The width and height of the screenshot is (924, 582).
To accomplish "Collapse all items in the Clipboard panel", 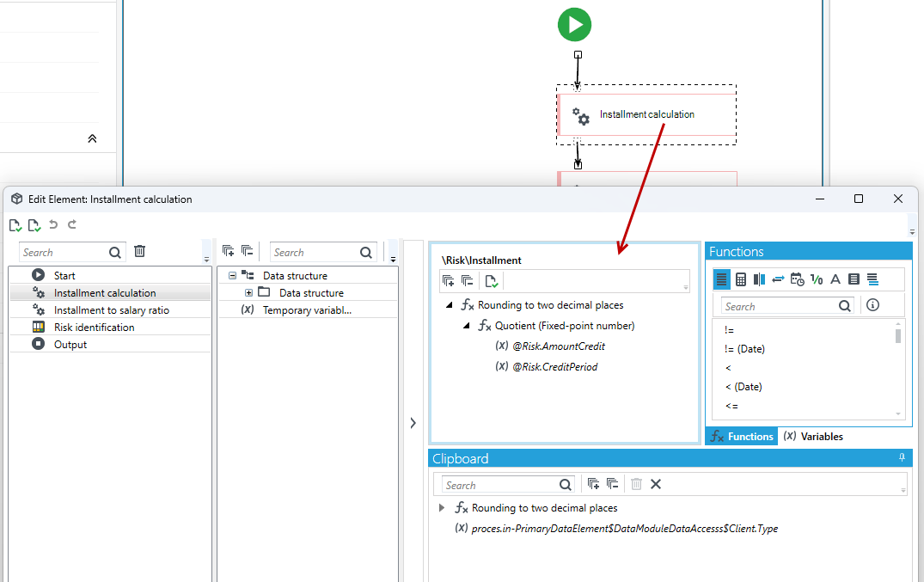I will [612, 484].
